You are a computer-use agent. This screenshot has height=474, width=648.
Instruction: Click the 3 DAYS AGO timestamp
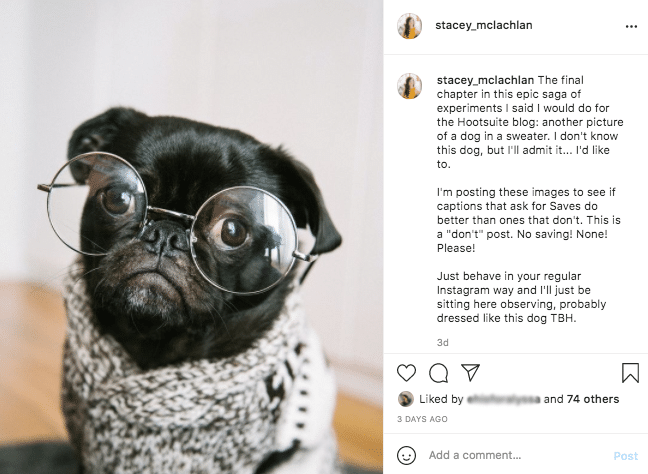click(x=422, y=419)
